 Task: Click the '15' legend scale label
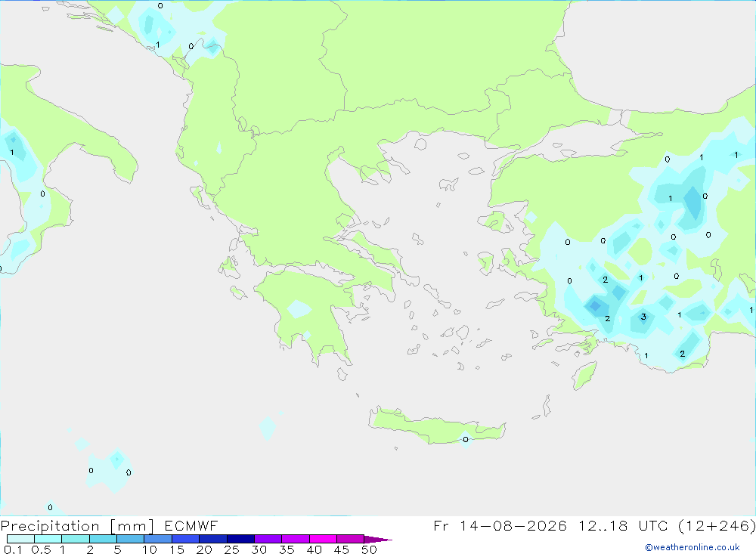[177, 549]
